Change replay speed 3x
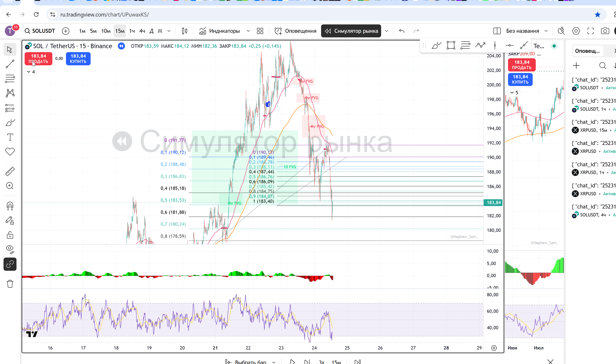The width and height of the screenshot is (616, 364). (322, 362)
